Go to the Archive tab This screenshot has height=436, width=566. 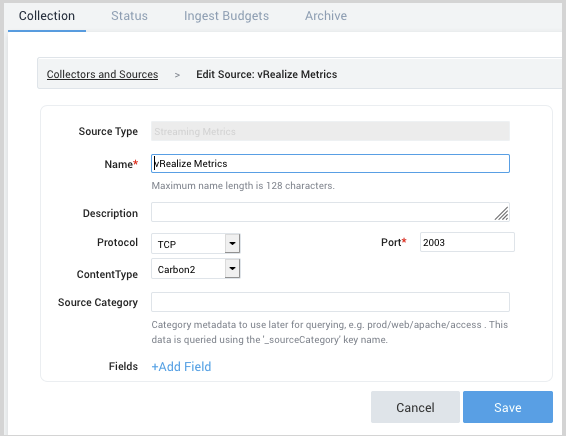coord(326,16)
